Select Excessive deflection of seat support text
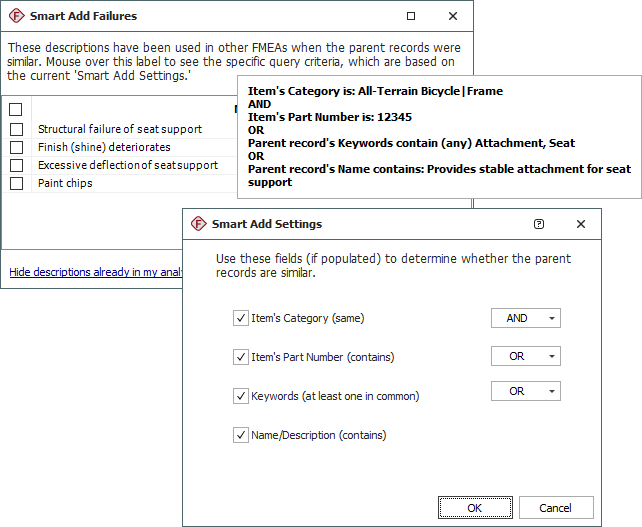The image size is (642, 527). click(x=128, y=166)
